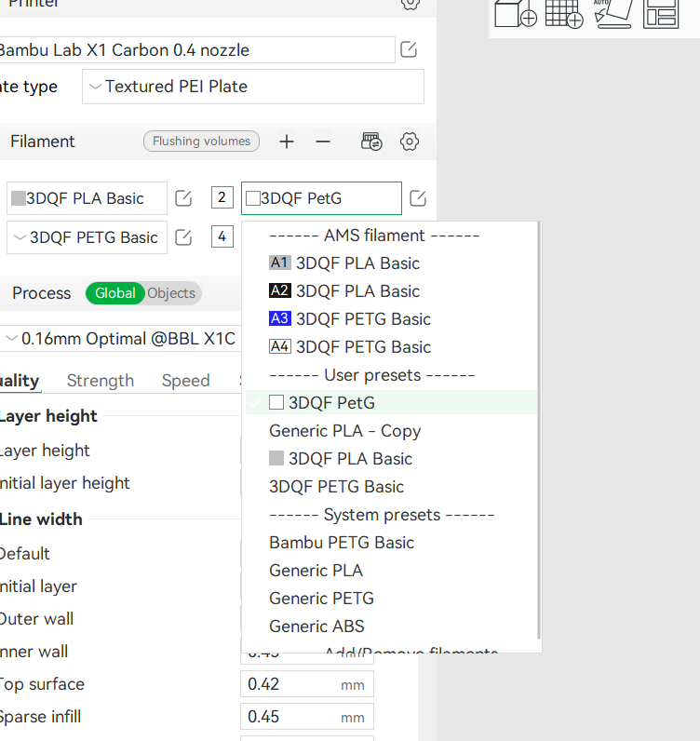Viewport: 700px width, 741px height.
Task: Open printer settings gear icon
Action: [x=410, y=4]
